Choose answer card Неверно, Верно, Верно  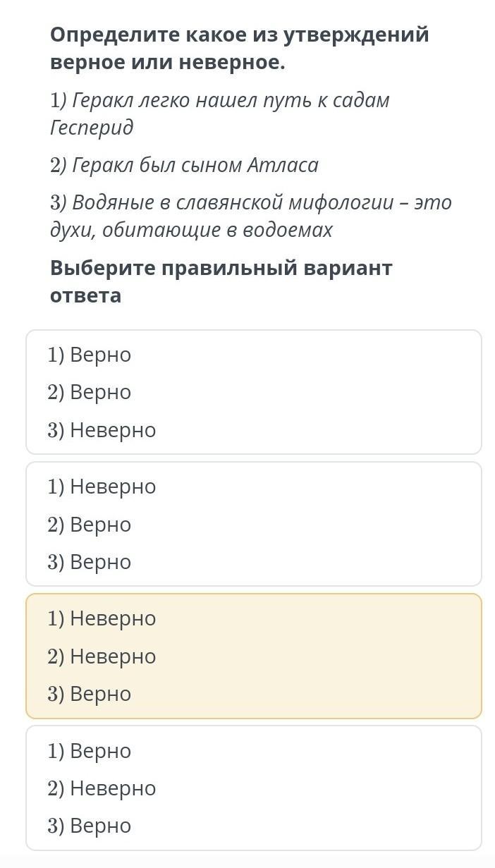254,524
